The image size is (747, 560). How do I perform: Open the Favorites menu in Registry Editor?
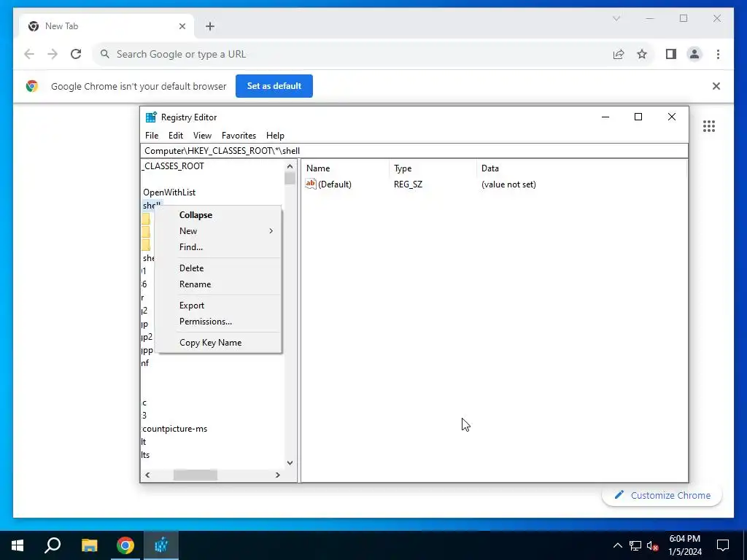[x=239, y=135]
